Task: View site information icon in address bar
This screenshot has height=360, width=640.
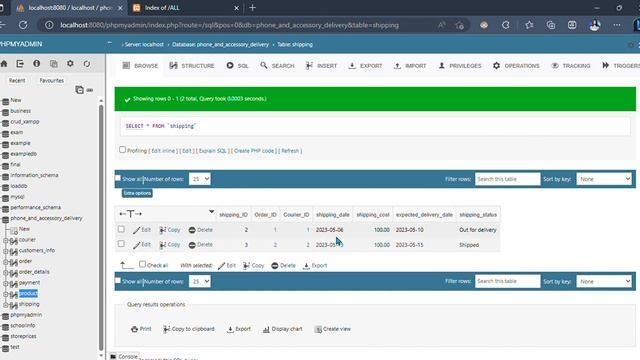Action: click(49, 25)
